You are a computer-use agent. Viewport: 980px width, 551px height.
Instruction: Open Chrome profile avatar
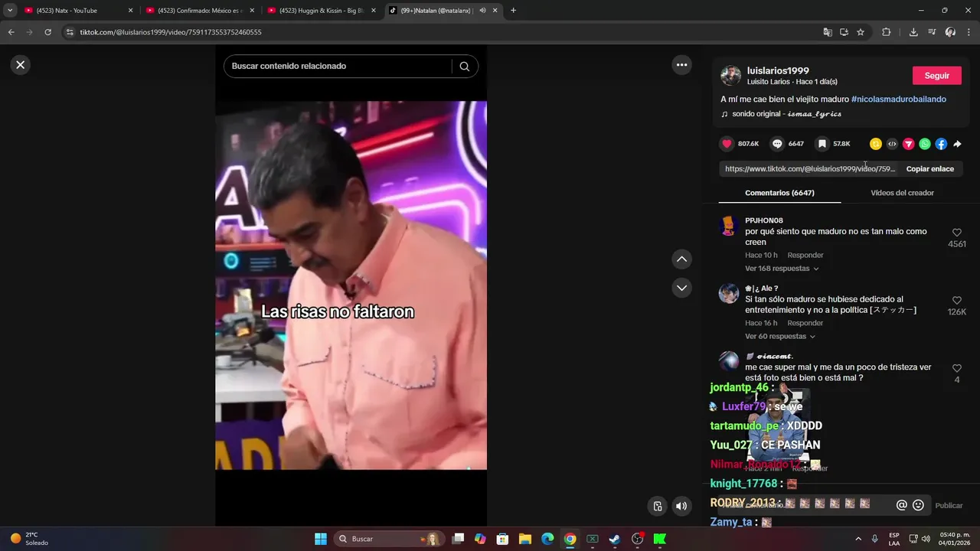[x=950, y=32]
